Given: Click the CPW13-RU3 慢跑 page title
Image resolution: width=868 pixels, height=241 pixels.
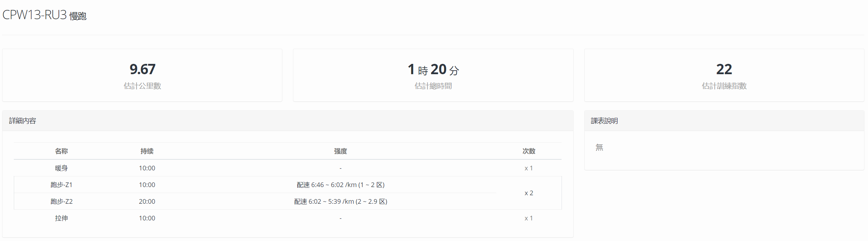Looking at the screenshot, I should pos(45,15).
